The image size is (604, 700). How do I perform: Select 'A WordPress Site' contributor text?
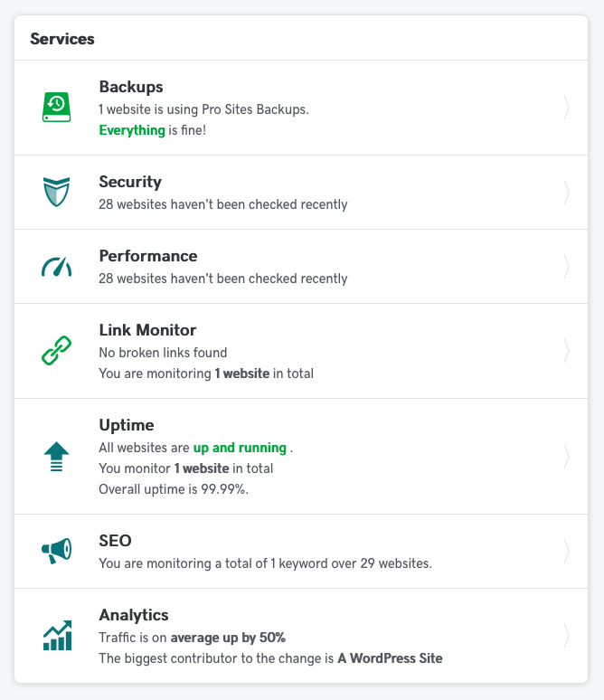point(390,658)
